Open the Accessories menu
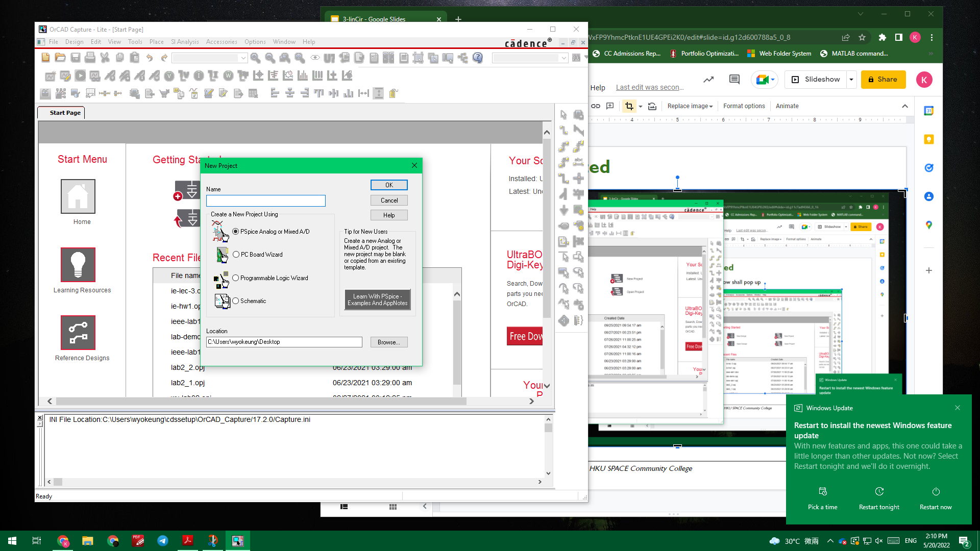980x551 pixels. coord(222,42)
